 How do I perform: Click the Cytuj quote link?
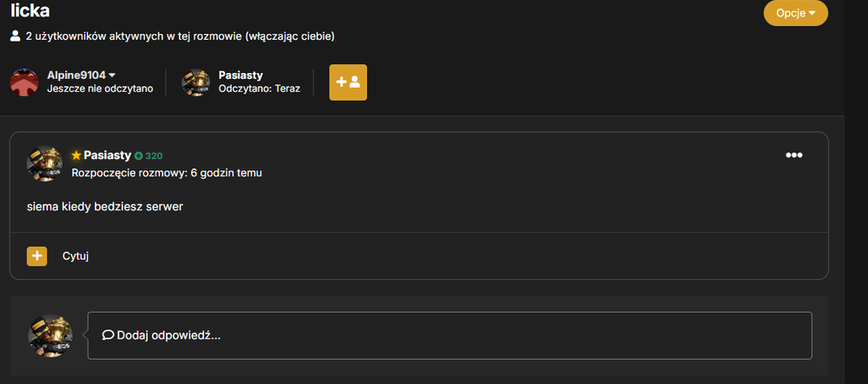[76, 256]
